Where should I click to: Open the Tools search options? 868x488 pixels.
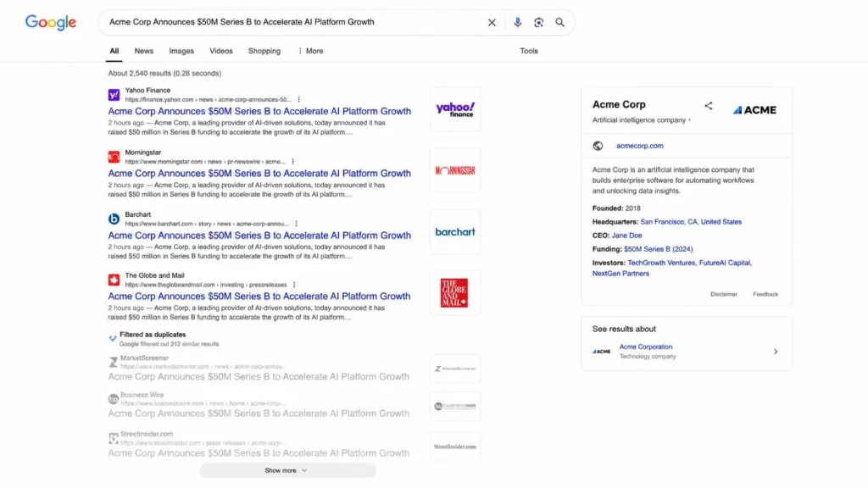click(x=529, y=51)
